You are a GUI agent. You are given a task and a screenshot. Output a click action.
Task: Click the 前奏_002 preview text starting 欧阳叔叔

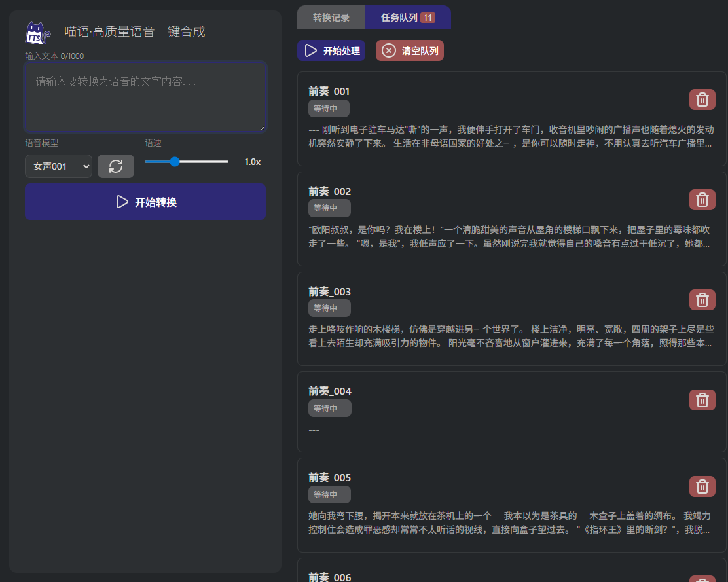(x=510, y=237)
